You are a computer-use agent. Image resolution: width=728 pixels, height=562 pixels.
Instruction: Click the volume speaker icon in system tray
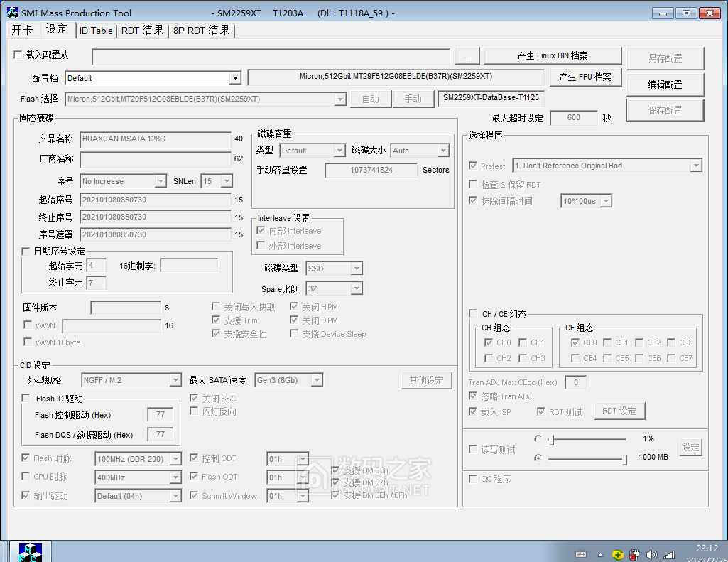(651, 554)
